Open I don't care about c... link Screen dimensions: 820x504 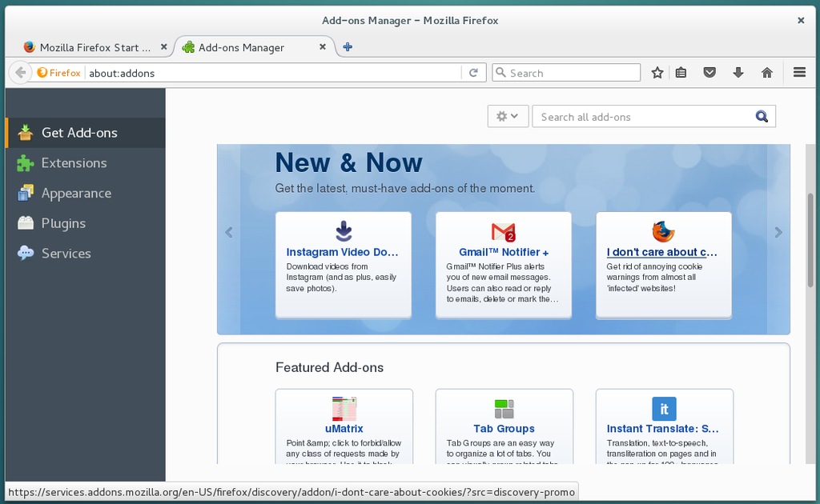click(x=661, y=252)
